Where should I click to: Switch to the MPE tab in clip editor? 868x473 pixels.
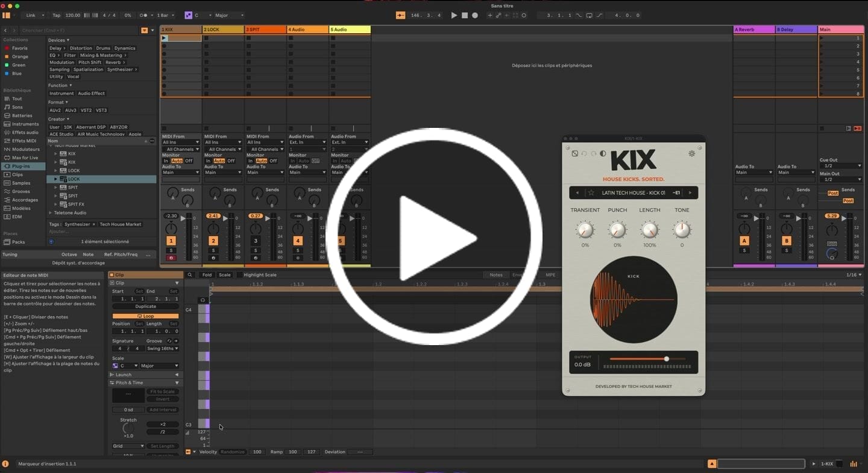550,275
